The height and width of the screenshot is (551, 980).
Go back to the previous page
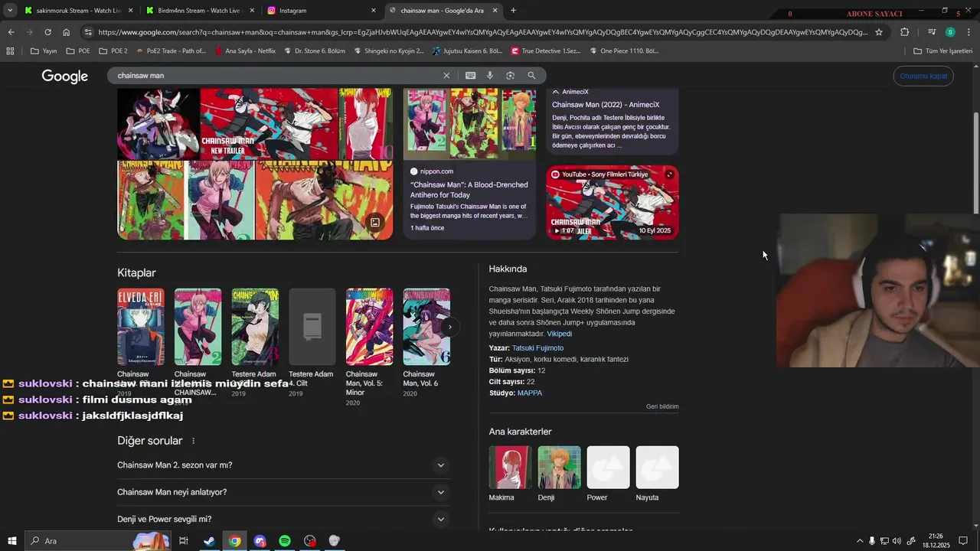pos(11,32)
